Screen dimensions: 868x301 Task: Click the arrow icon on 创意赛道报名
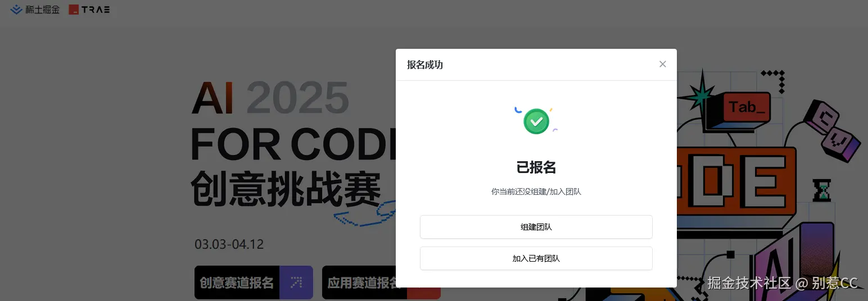(x=296, y=282)
